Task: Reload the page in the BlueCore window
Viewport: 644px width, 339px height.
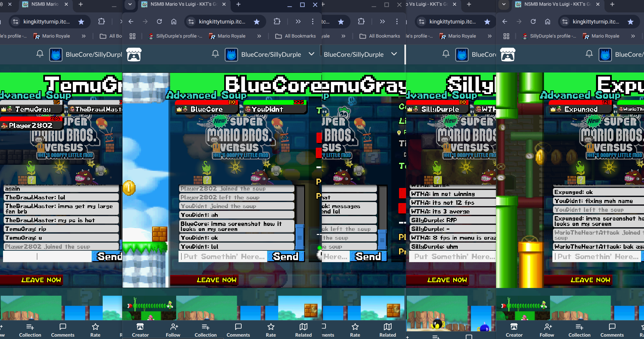Action: (x=159, y=21)
